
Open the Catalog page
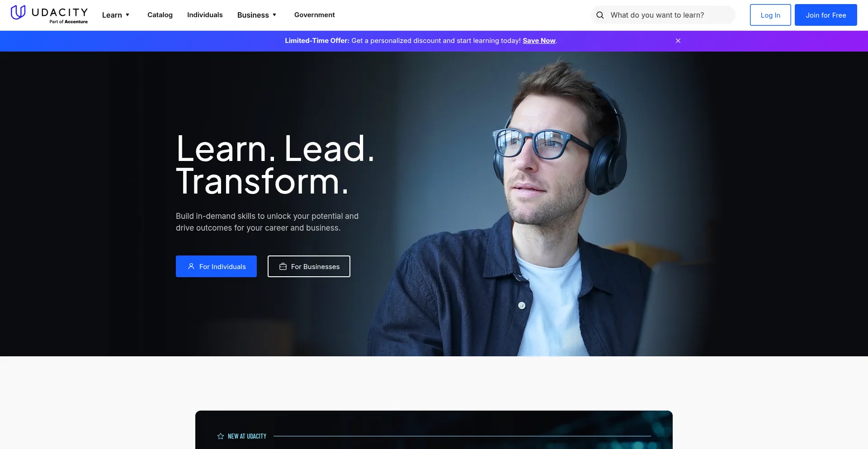pyautogui.click(x=160, y=15)
